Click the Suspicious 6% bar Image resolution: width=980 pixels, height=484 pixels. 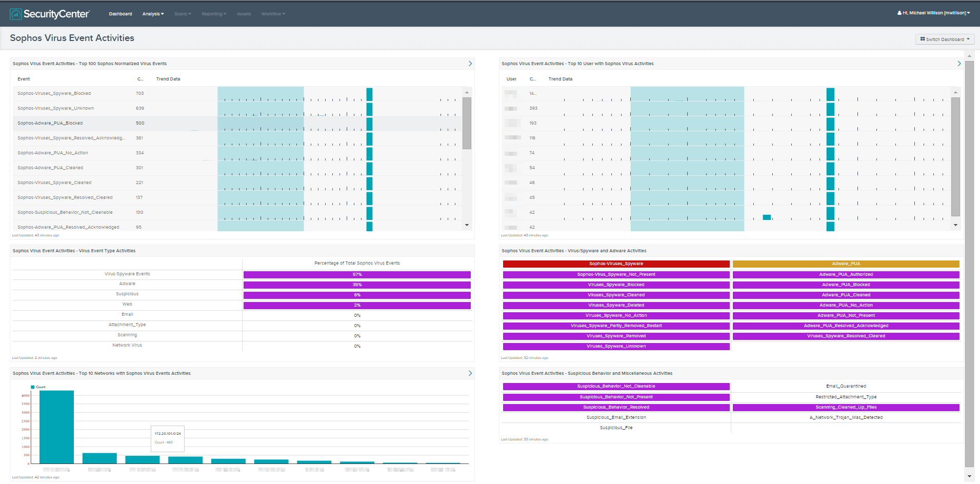pyautogui.click(x=357, y=295)
